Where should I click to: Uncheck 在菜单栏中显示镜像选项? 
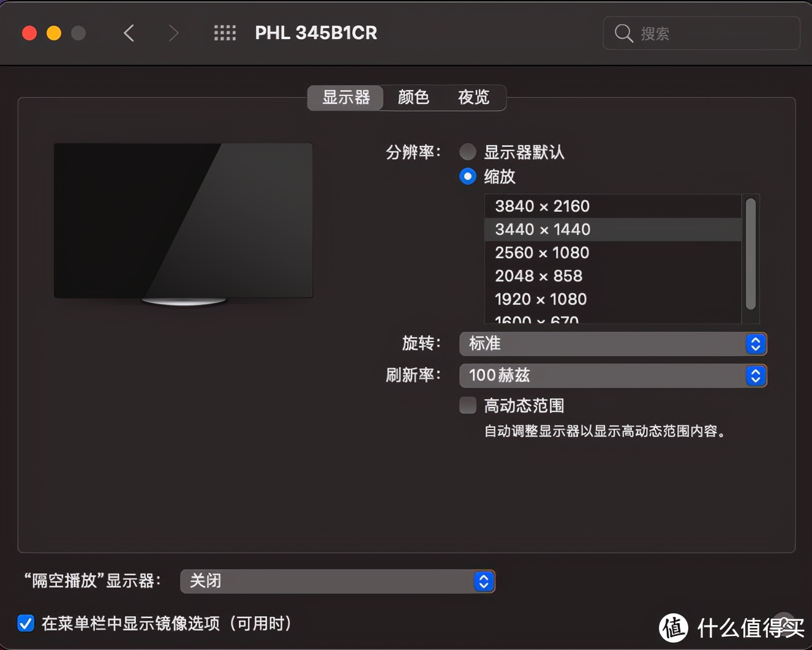[26, 623]
